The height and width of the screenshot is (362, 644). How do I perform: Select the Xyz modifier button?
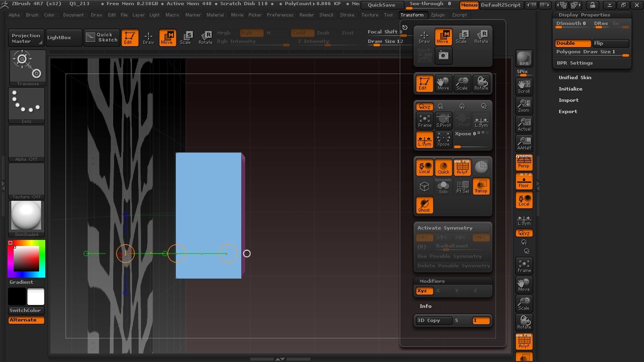point(424,291)
